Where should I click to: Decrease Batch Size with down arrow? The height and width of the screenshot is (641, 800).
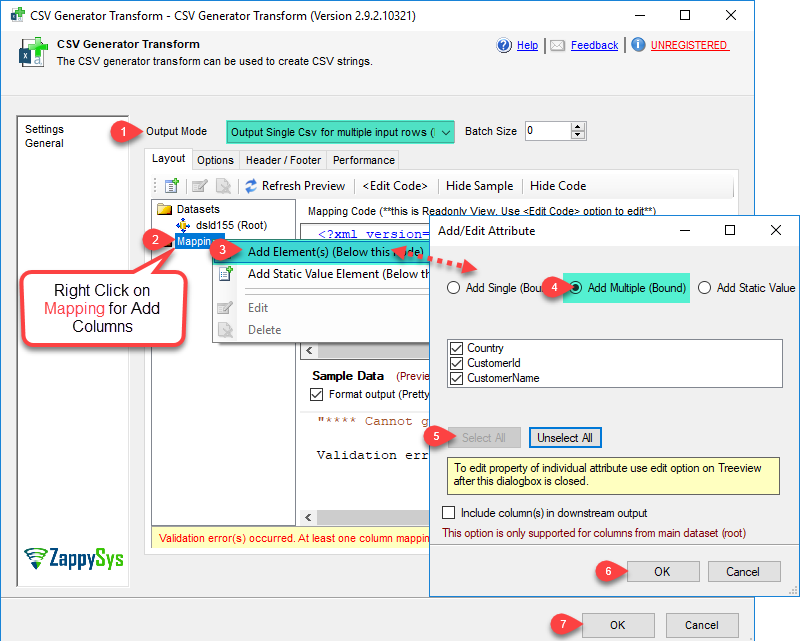pos(578,135)
